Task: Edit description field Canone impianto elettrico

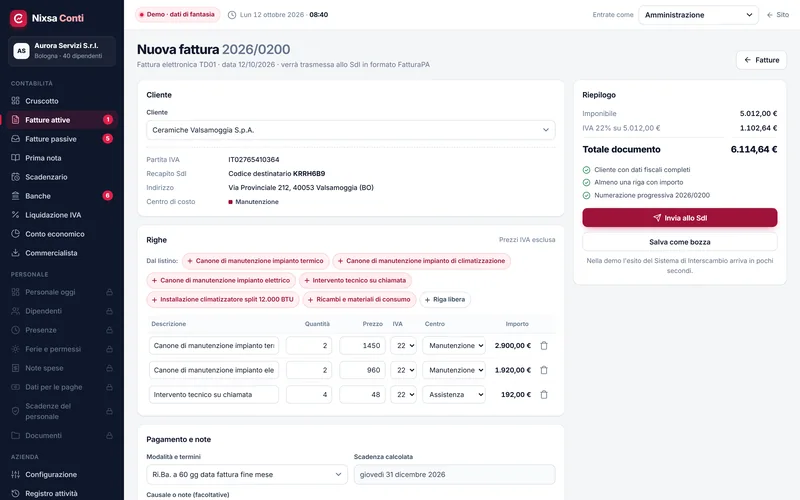Action: coord(214,370)
